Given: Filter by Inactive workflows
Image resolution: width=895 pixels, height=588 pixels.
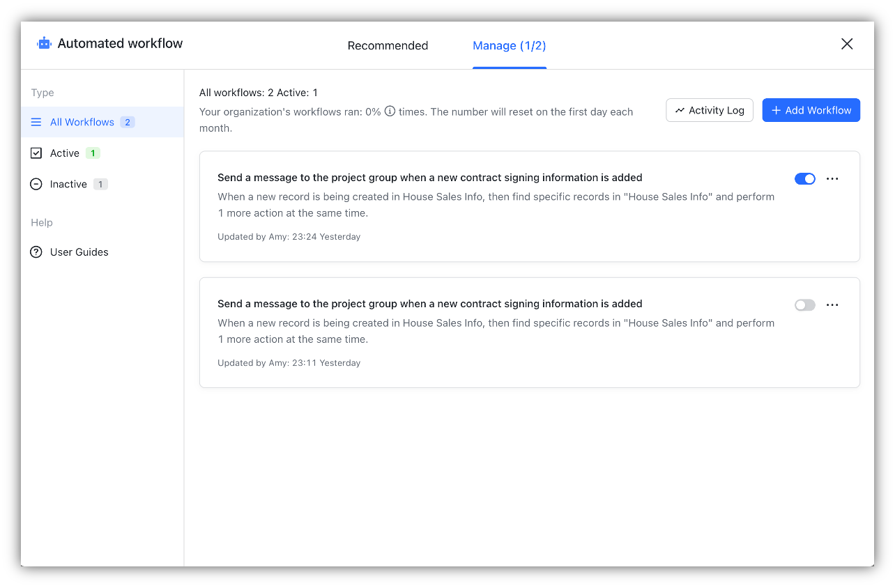Looking at the screenshot, I should pos(68,183).
